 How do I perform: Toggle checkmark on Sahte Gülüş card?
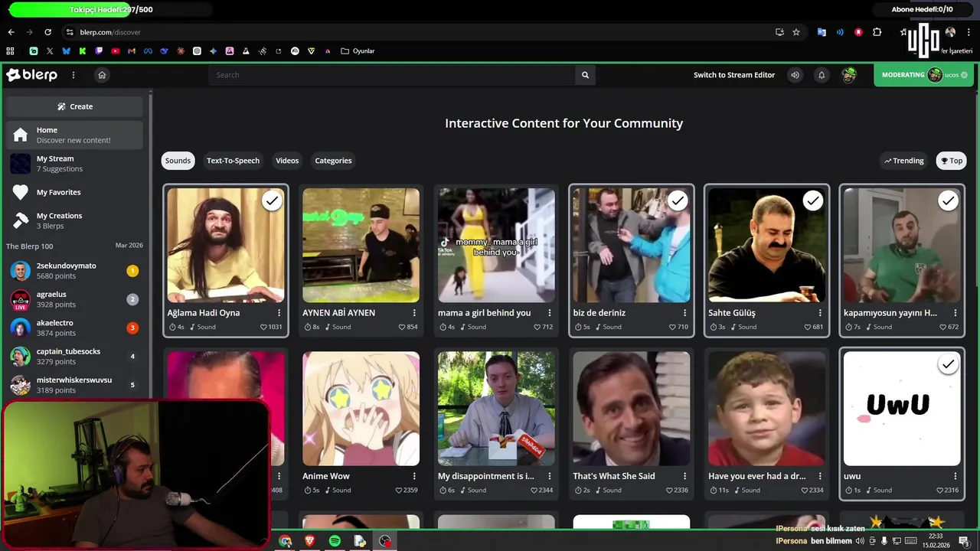812,201
